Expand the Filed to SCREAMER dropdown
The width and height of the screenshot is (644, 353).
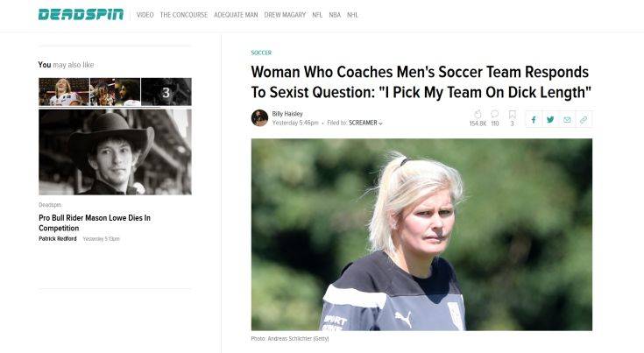click(365, 124)
